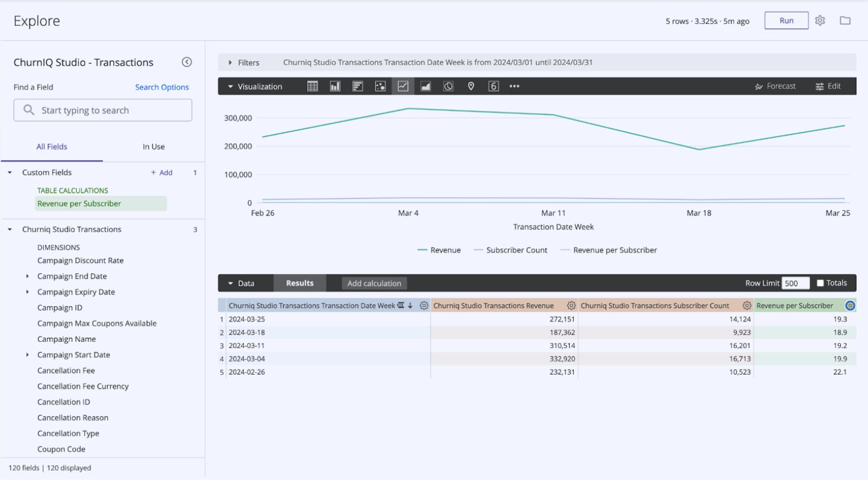Image resolution: width=868 pixels, height=481 pixels.
Task: Click the 9,923 subscriber count cell
Action: pyautogui.click(x=666, y=333)
